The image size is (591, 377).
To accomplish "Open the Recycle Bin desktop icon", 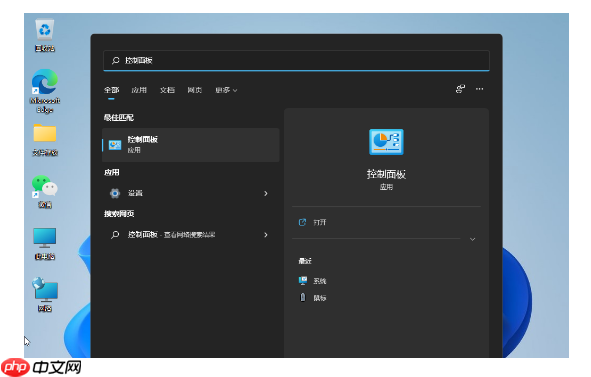I will pyautogui.click(x=45, y=35).
